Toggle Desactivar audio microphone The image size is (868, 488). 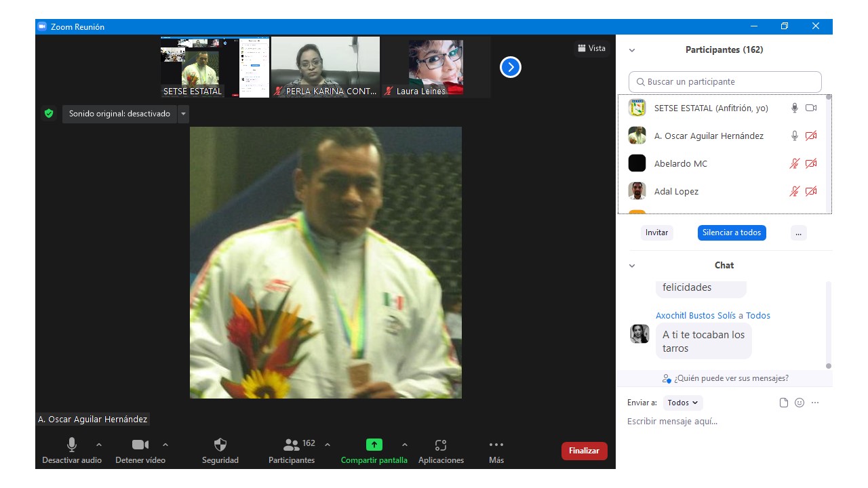pos(71,445)
